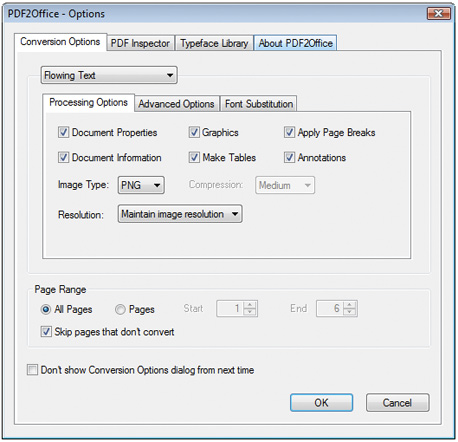Open the About PDF2Office tab
Image resolution: width=458 pixels, height=442 pixels.
click(x=295, y=43)
